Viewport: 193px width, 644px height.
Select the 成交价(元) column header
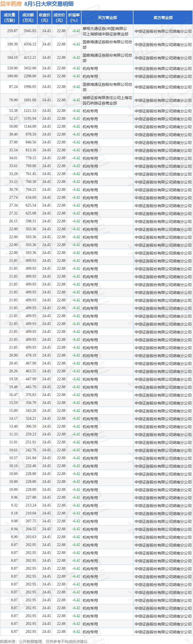[59, 18]
